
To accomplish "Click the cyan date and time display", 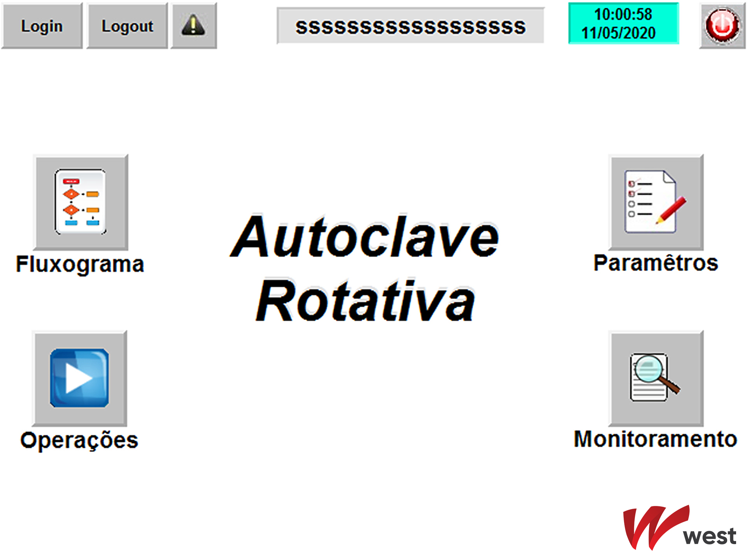I will click(623, 23).
